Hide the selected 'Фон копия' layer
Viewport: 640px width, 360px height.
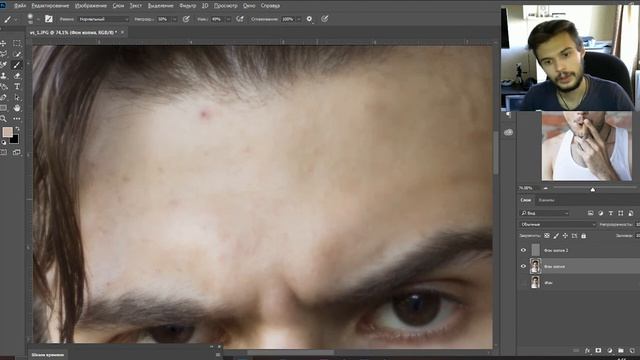[523, 266]
